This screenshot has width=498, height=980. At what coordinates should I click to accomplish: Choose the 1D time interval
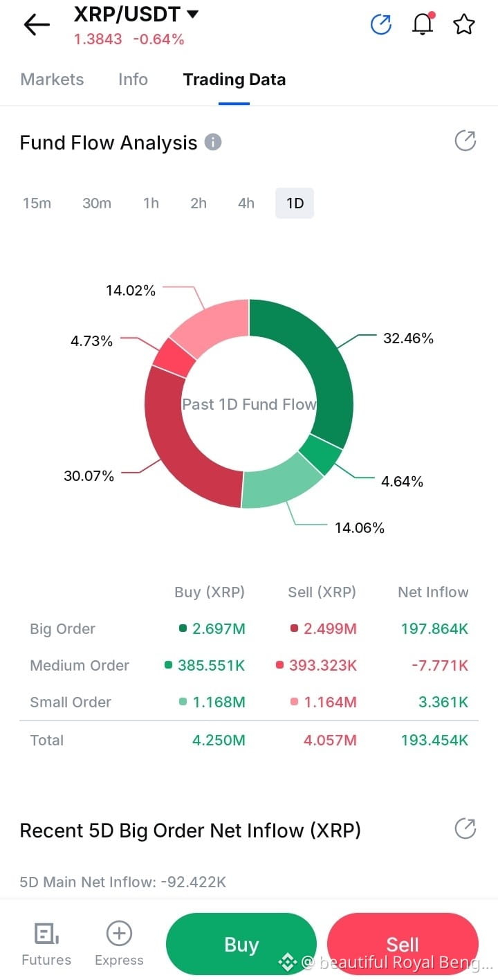(x=295, y=203)
